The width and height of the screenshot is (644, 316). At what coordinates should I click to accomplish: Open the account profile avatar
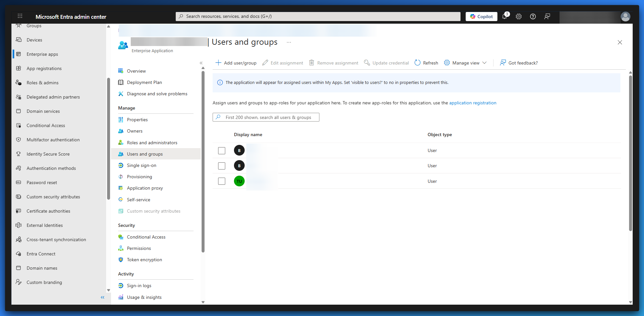625,17
